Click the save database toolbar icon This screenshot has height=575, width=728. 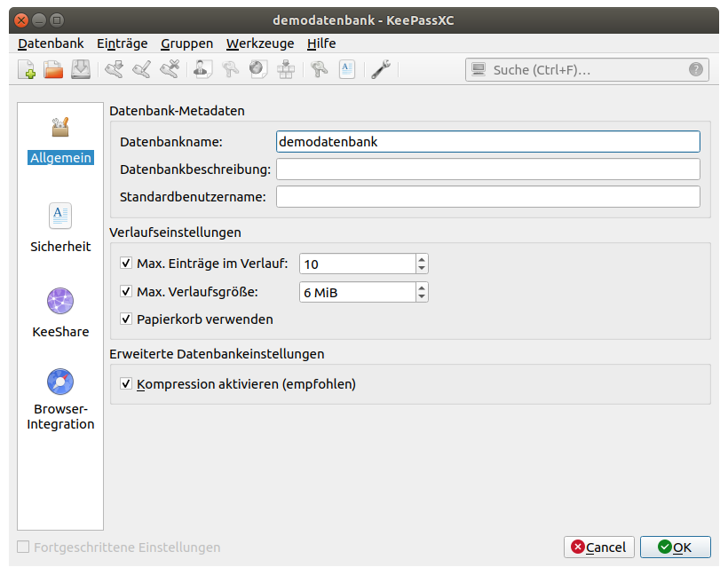click(x=81, y=70)
